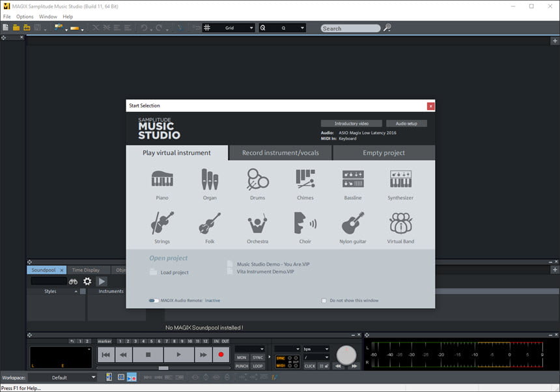
Task: Toggle LOOP playback mode
Action: coord(257,366)
